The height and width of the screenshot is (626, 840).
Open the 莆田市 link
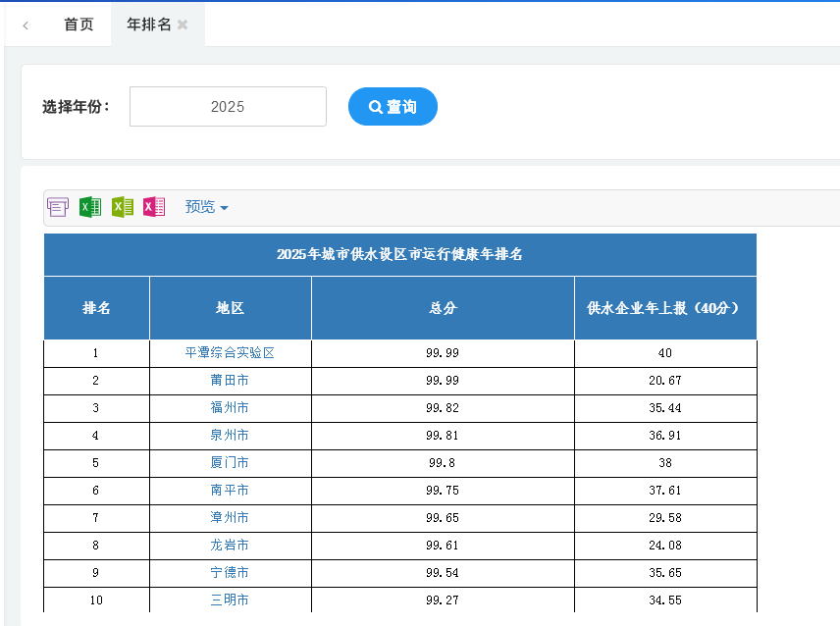point(229,380)
